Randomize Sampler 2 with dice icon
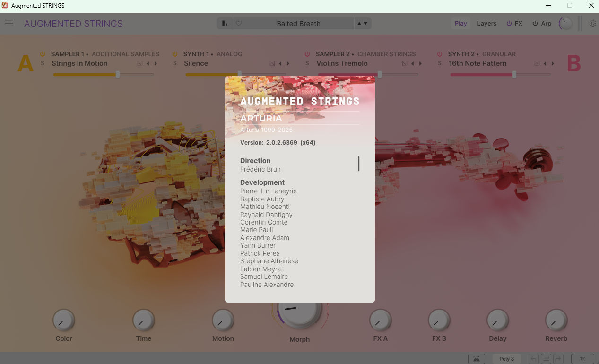The image size is (599, 364). tap(405, 63)
